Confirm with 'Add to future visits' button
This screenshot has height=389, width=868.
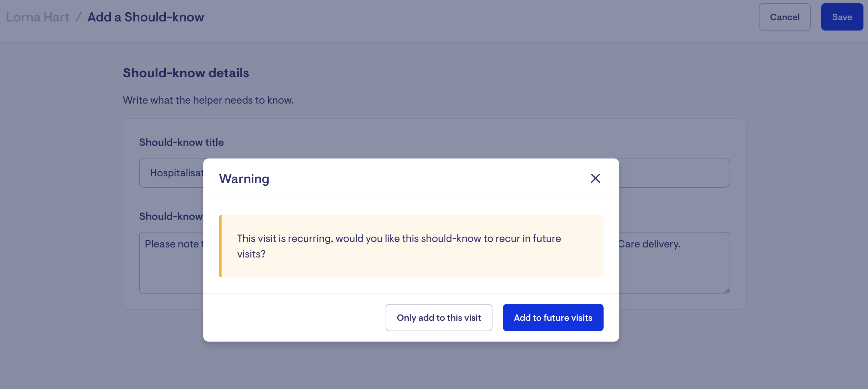click(x=553, y=318)
